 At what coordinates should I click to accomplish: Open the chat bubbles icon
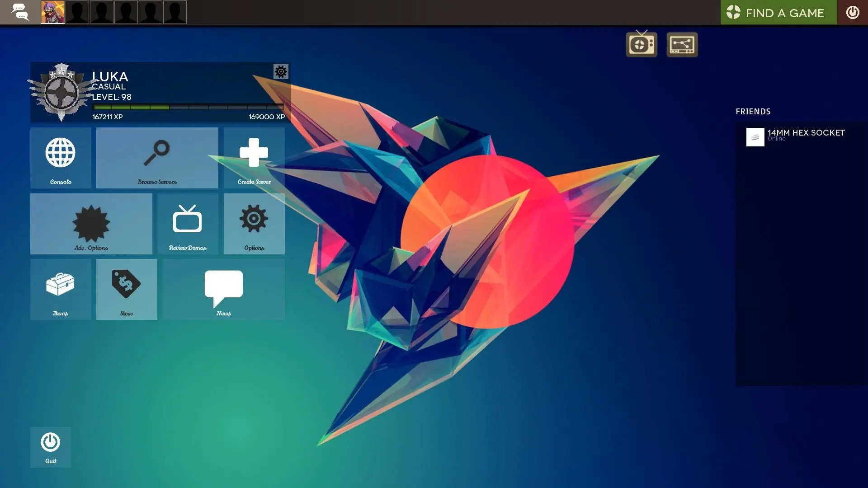coord(20,12)
